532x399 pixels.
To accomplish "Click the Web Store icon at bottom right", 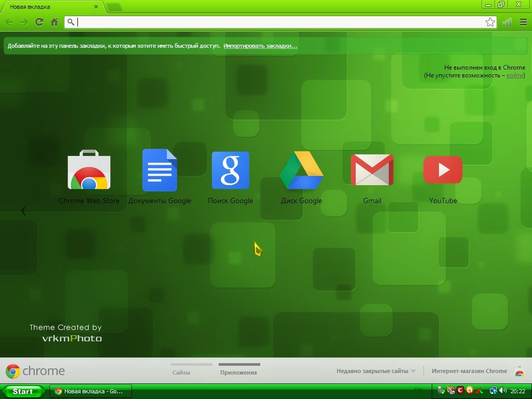I will 519,371.
